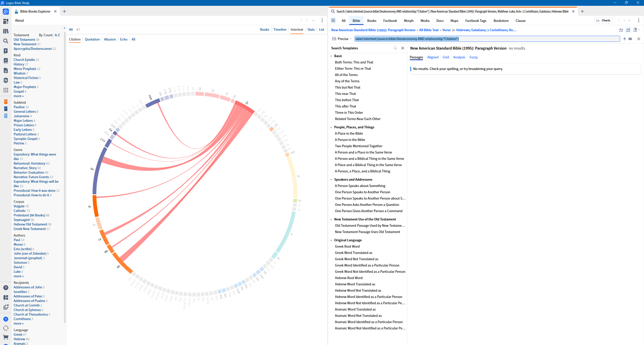
Task: Show more Authors facets
Action: pyautogui.click(x=18, y=276)
